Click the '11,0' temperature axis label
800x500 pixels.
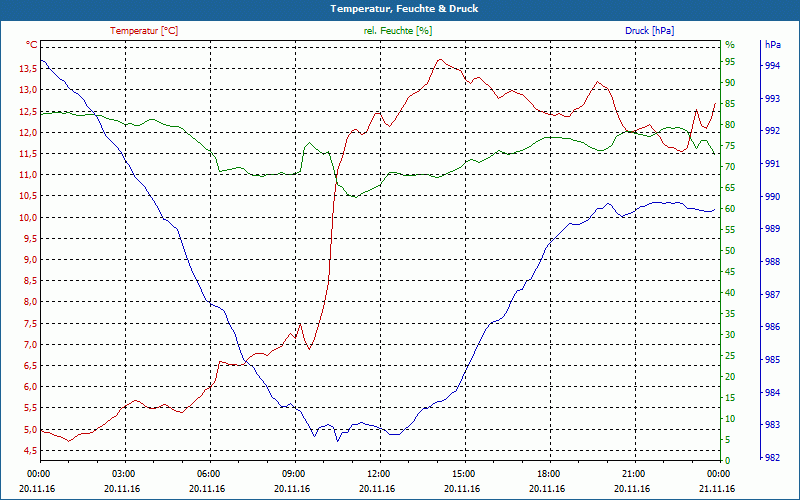[28, 175]
